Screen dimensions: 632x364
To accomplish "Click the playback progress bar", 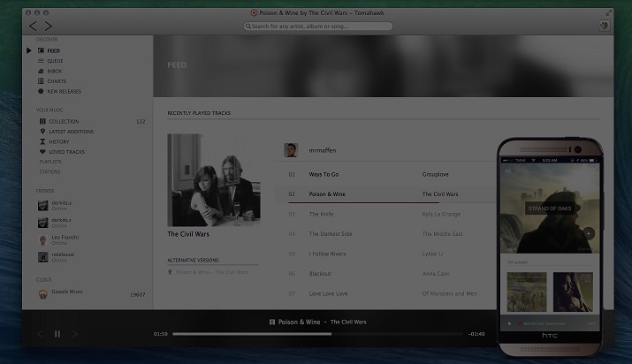I will [317, 334].
